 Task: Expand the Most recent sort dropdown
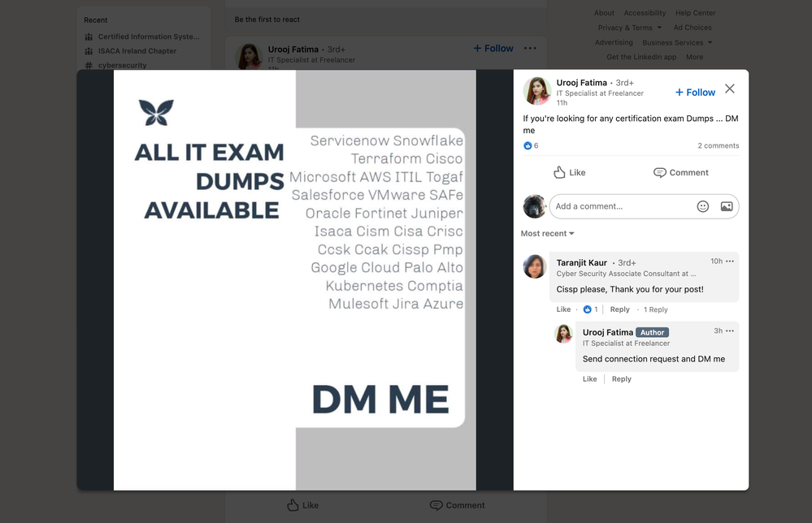click(547, 234)
